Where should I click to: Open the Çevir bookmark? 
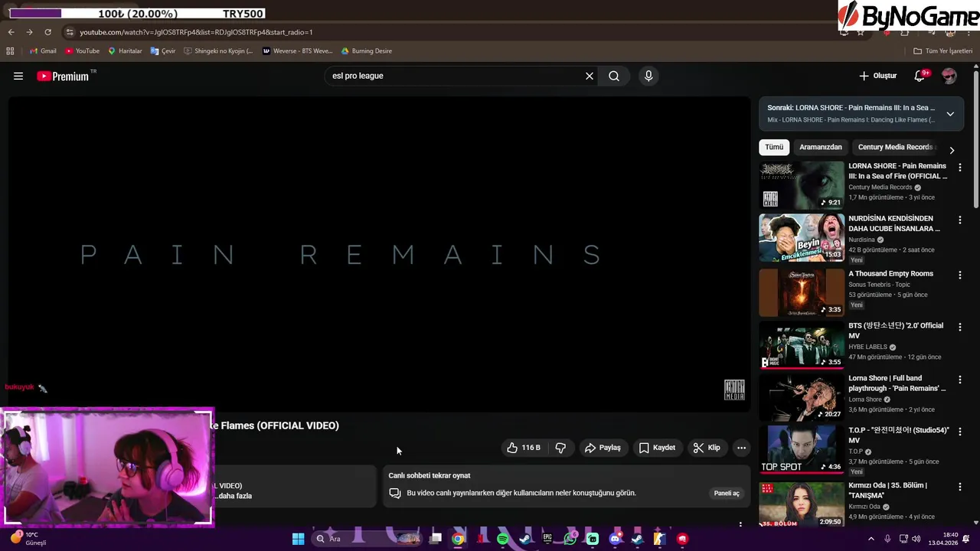pos(163,51)
